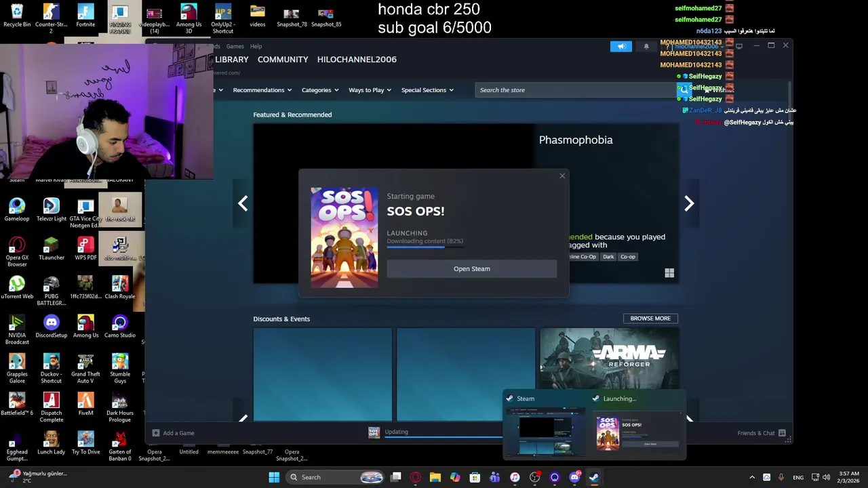The image size is (868, 488).
Task: Open the COMMUNITY tab
Action: tap(283, 60)
